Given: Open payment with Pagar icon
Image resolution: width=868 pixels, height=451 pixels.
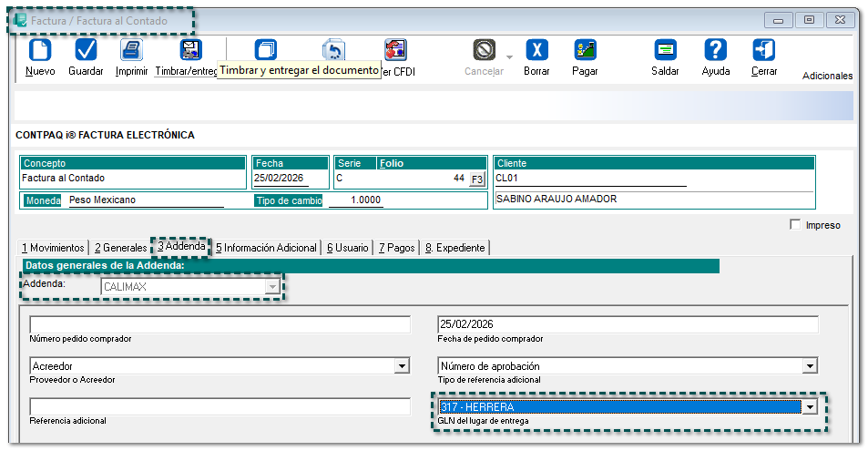Looking at the screenshot, I should click(x=585, y=50).
